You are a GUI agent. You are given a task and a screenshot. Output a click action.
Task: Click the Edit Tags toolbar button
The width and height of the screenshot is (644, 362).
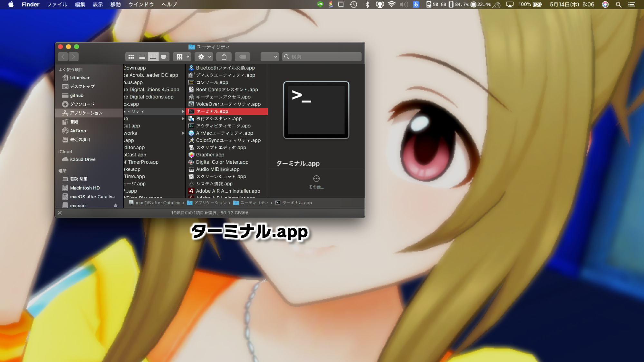tap(243, 57)
